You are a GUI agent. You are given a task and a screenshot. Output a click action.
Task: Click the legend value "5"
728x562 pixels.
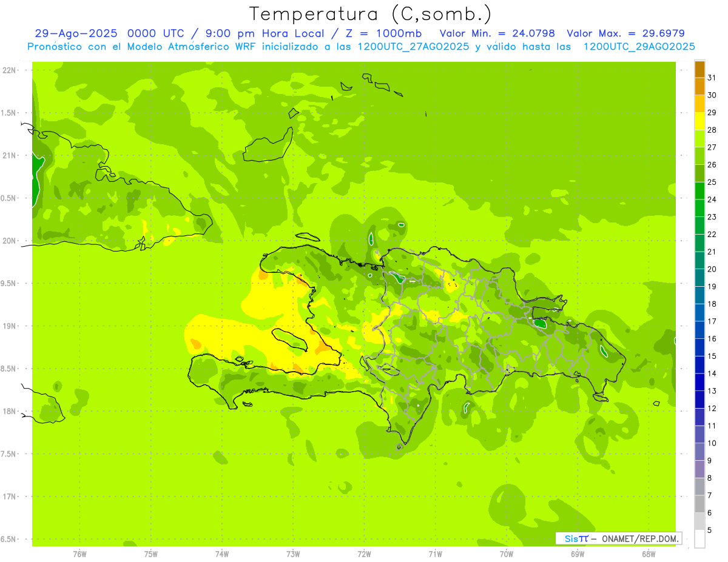[x=710, y=530]
